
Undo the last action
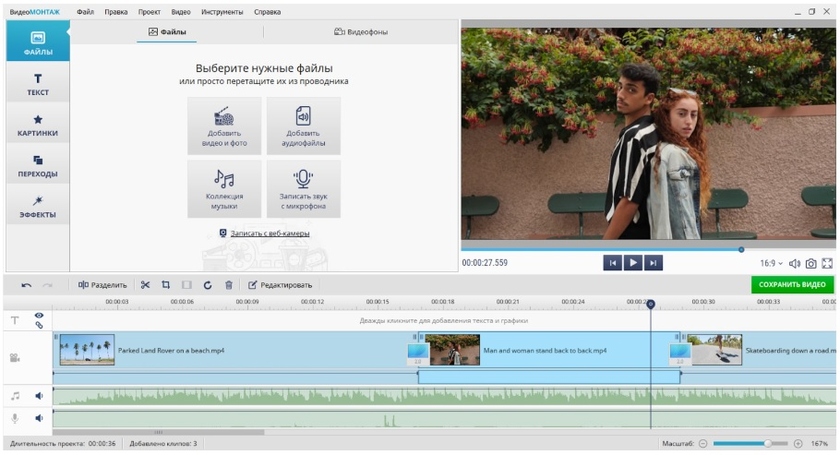click(x=26, y=285)
